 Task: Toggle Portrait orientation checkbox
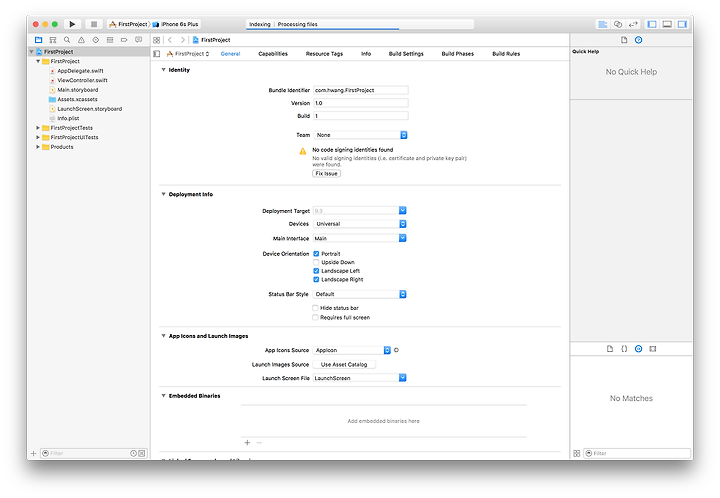316,254
